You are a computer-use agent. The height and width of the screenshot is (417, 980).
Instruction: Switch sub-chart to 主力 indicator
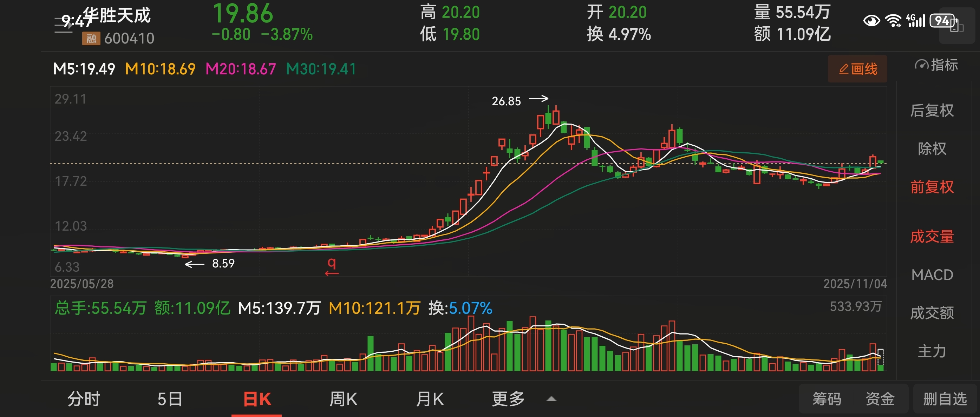pos(932,351)
